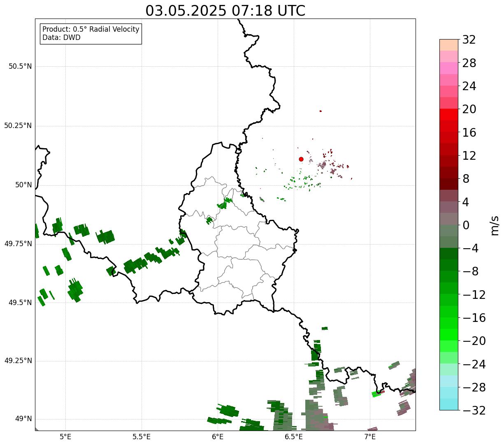Click the colorbar 12 tick label
This screenshot has width=504, height=445.
tap(469, 156)
